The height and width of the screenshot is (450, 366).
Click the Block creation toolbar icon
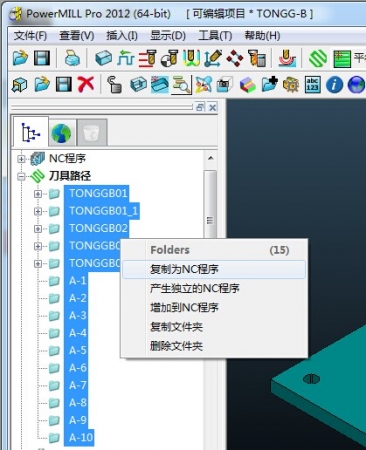click(103, 58)
